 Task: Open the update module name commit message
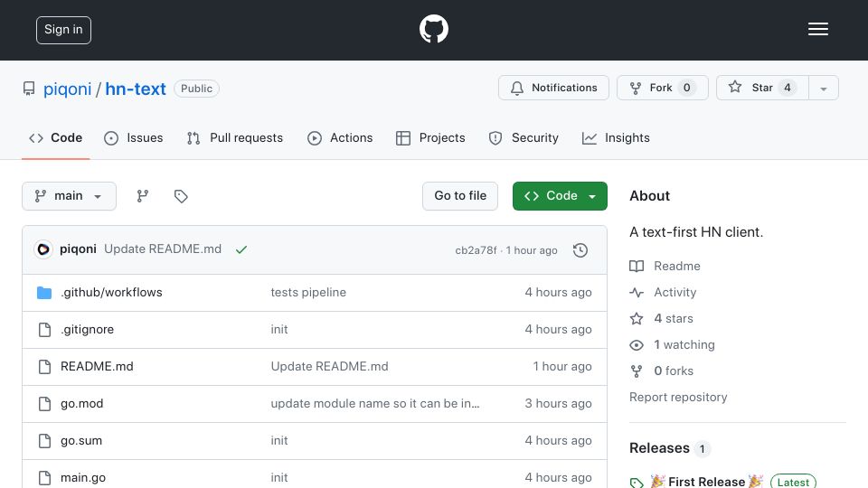tap(375, 403)
